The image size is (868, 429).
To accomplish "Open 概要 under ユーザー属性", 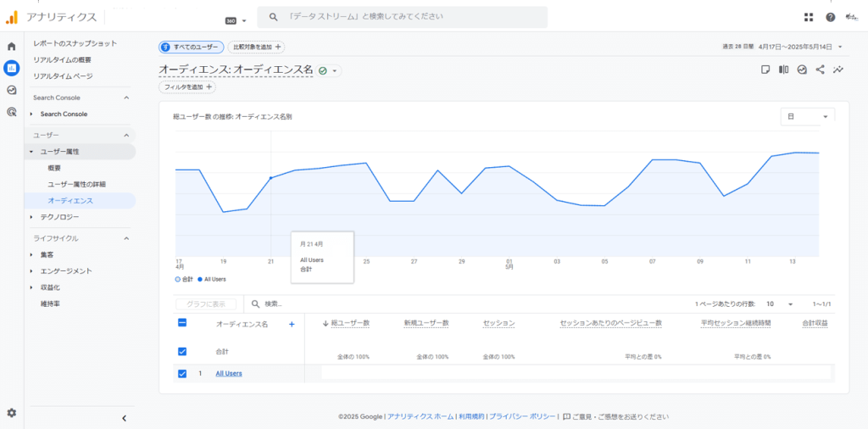I will 54,168.
